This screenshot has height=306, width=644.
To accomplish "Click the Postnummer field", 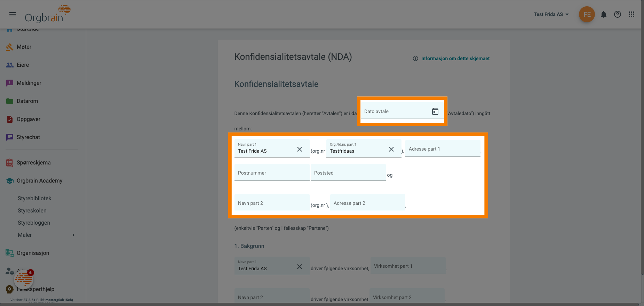I will 272,172.
